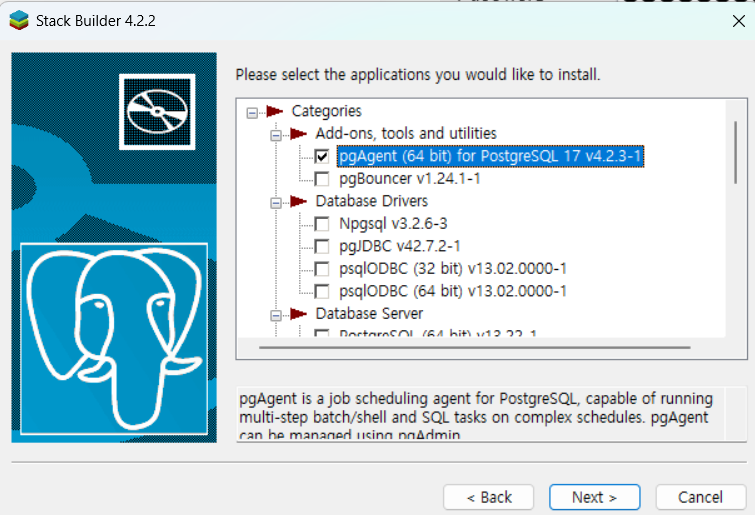The image size is (755, 515).
Task: Click the horizontal scrollbar of the application tree
Action: pos(475,347)
